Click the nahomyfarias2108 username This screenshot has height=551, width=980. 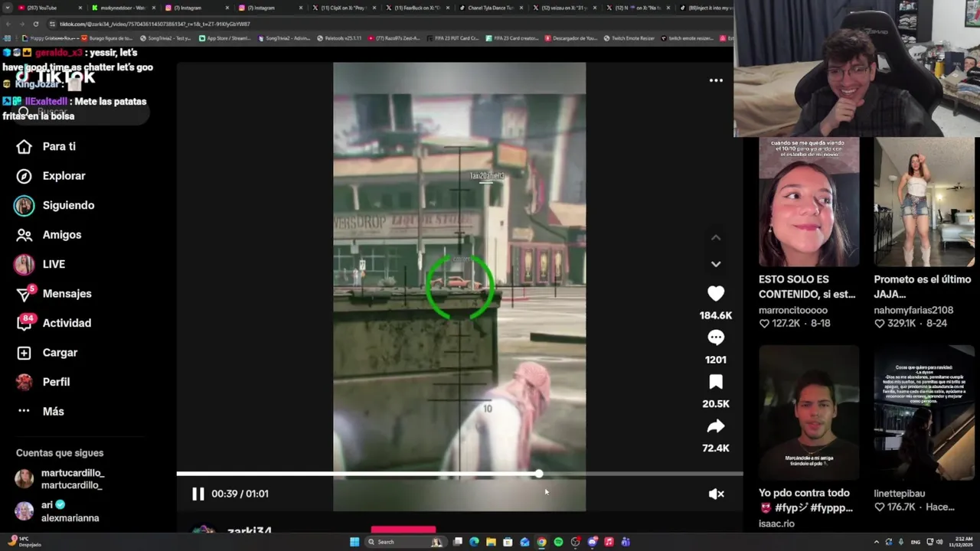pyautogui.click(x=913, y=310)
